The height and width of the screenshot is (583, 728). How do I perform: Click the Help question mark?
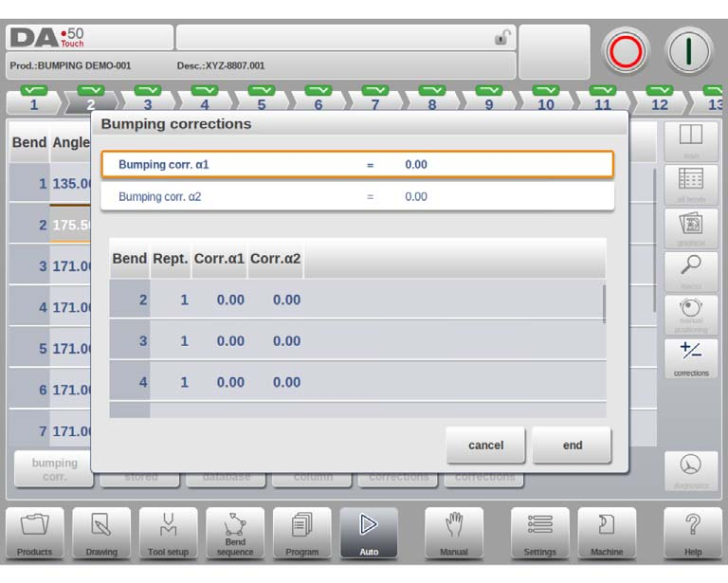coord(692,533)
